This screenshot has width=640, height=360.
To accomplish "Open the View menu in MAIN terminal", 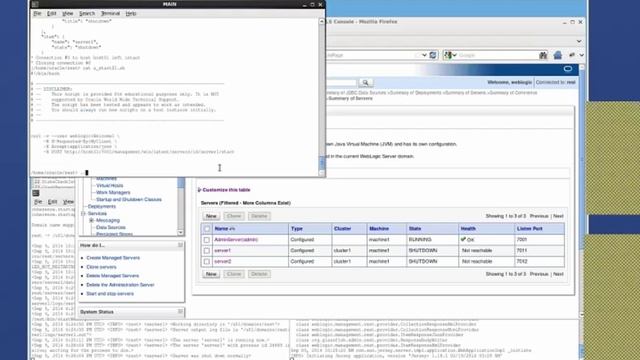I will pos(68,13).
